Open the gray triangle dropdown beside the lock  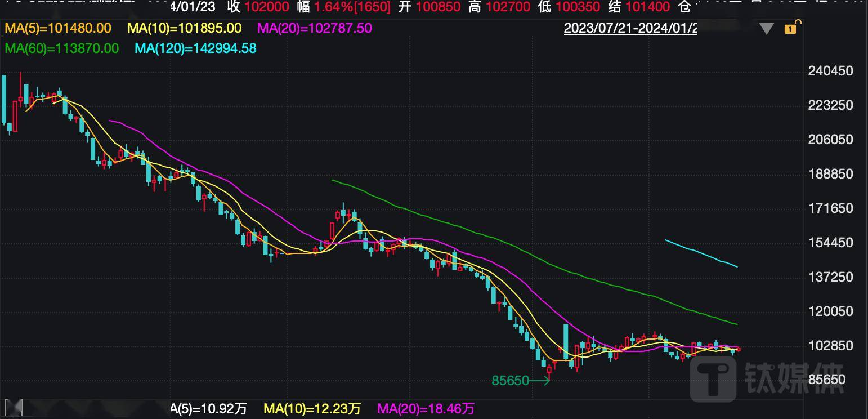coord(767,28)
